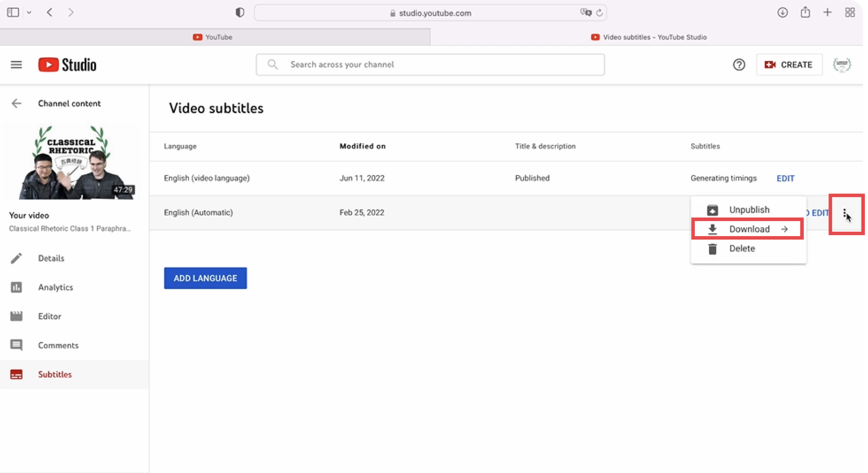Viewport: 868px width, 473px height.
Task: Select the Subtitles icon in sidebar
Action: pos(16,375)
